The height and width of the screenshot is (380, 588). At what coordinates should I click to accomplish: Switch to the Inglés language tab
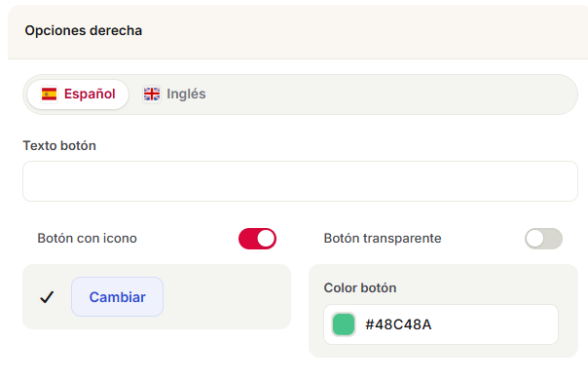[x=174, y=95]
